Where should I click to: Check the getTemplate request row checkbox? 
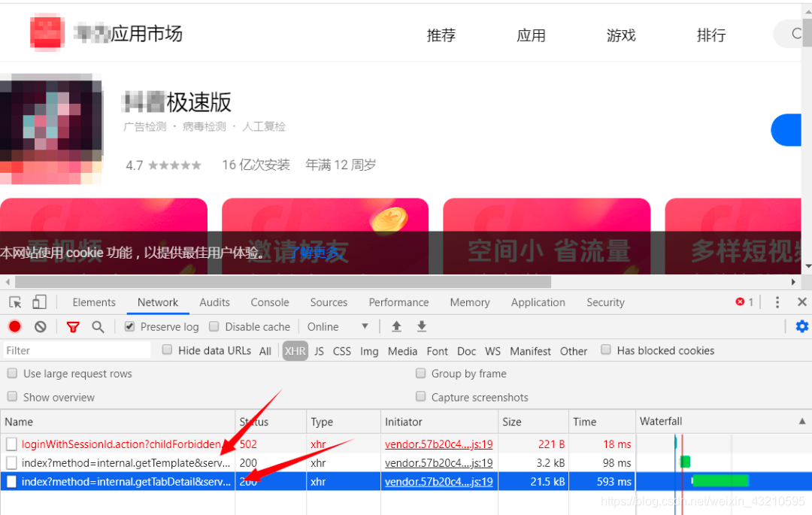point(11,462)
